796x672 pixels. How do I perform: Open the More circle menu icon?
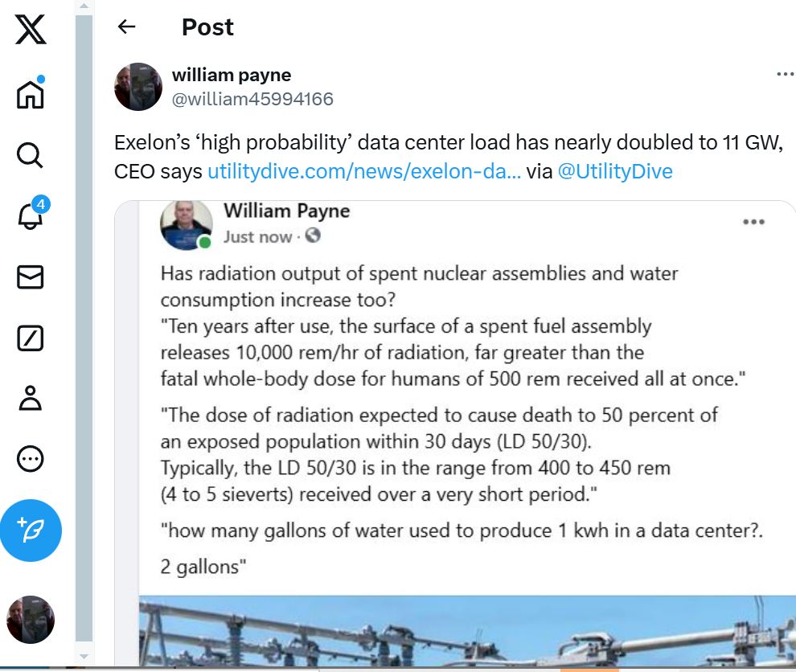30,459
